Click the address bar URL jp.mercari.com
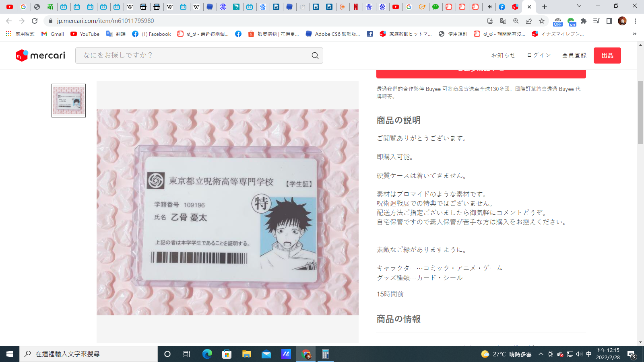Screen dimensions: 644x362 coord(105,21)
